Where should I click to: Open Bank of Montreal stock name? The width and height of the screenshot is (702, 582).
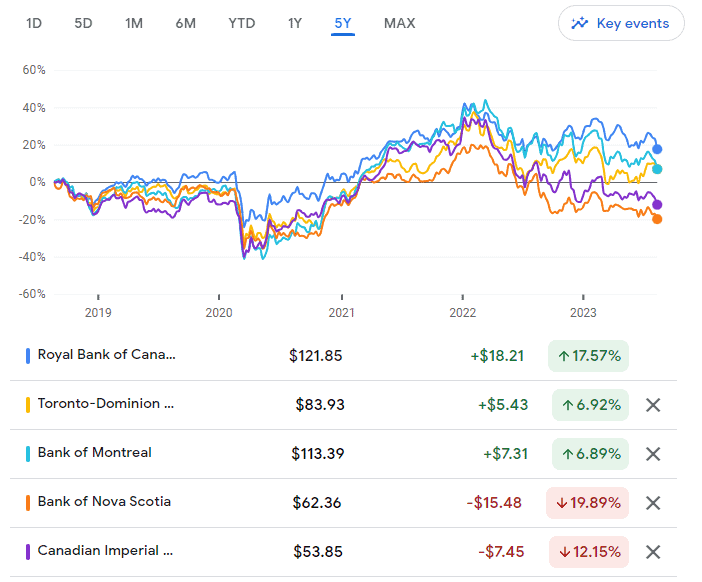click(x=94, y=453)
